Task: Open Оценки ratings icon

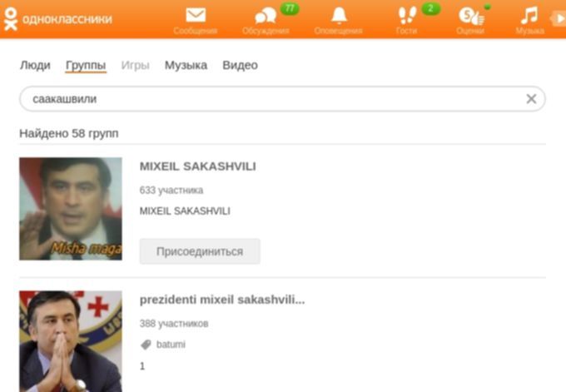Action: tap(471, 16)
